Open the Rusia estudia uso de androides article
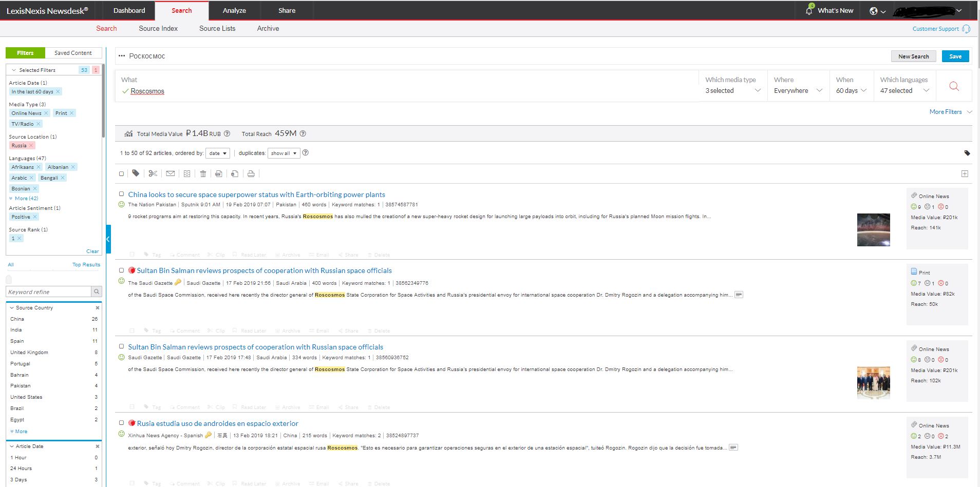The height and width of the screenshot is (487, 980). coord(218,423)
